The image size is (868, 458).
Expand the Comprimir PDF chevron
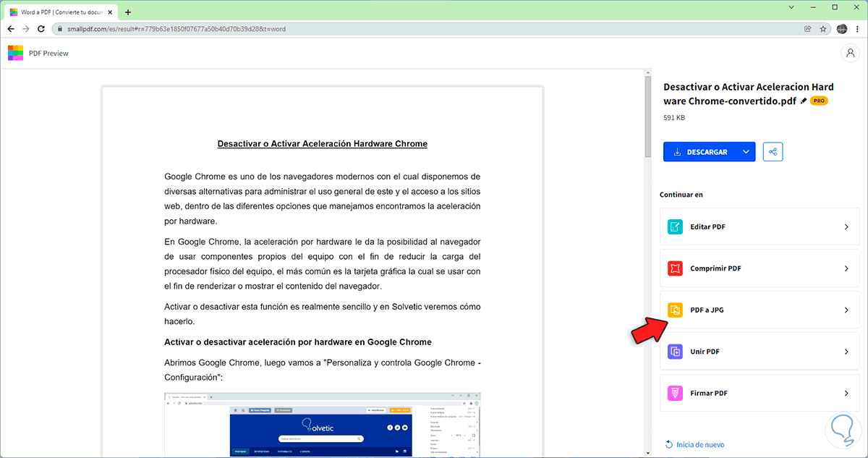coord(846,268)
